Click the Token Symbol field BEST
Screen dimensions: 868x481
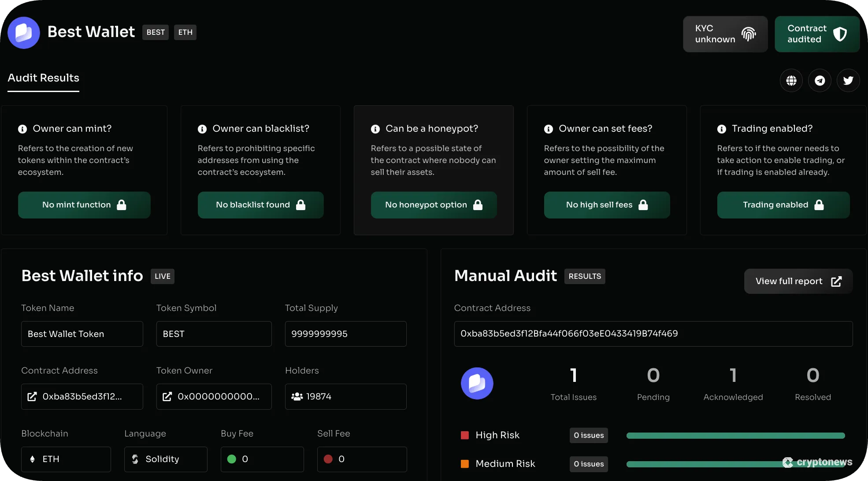214,334
